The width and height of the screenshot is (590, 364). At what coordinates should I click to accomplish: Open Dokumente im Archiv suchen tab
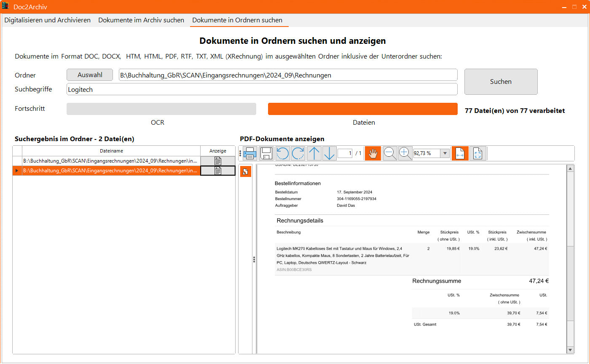141,20
